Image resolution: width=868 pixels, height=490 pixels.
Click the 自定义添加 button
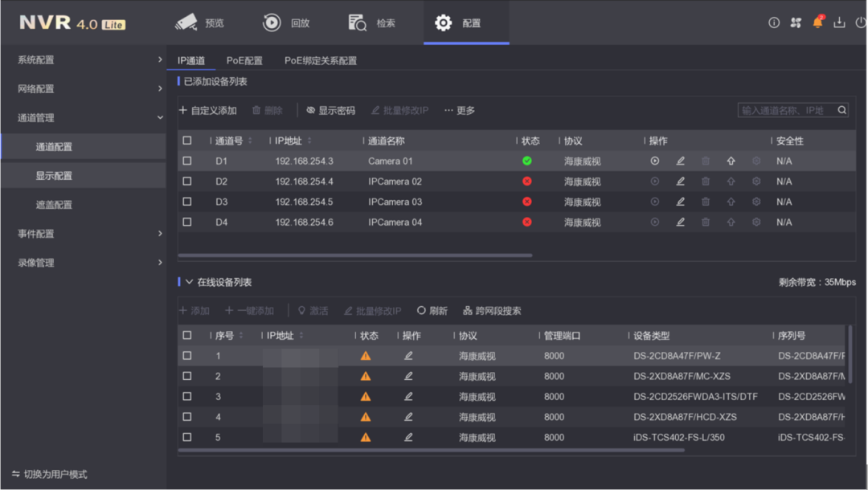pos(207,110)
